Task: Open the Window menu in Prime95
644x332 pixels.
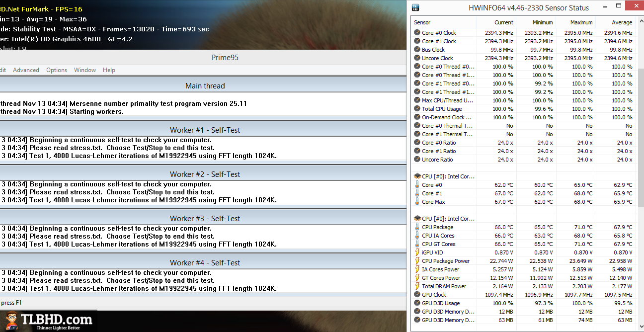Action: coord(85,70)
